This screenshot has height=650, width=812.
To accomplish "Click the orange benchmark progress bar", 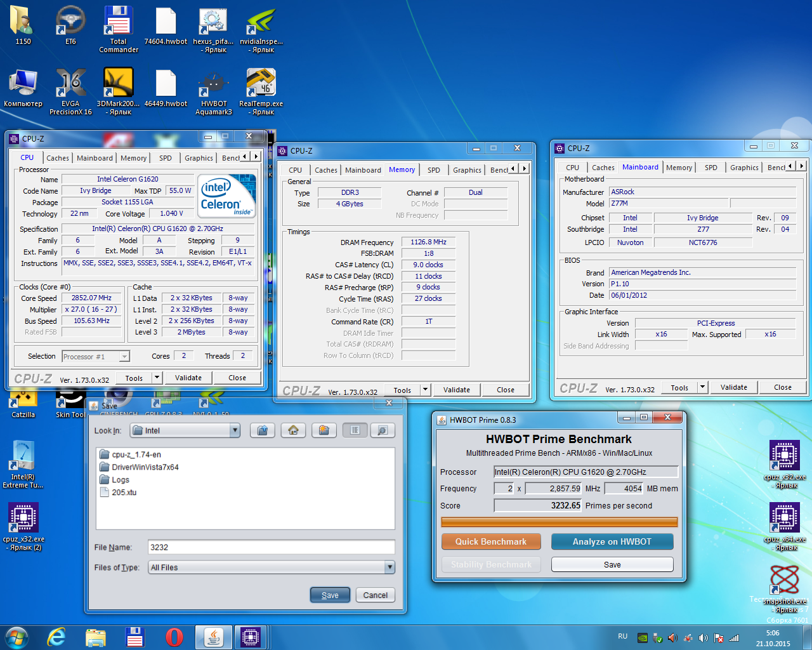I will [x=560, y=522].
